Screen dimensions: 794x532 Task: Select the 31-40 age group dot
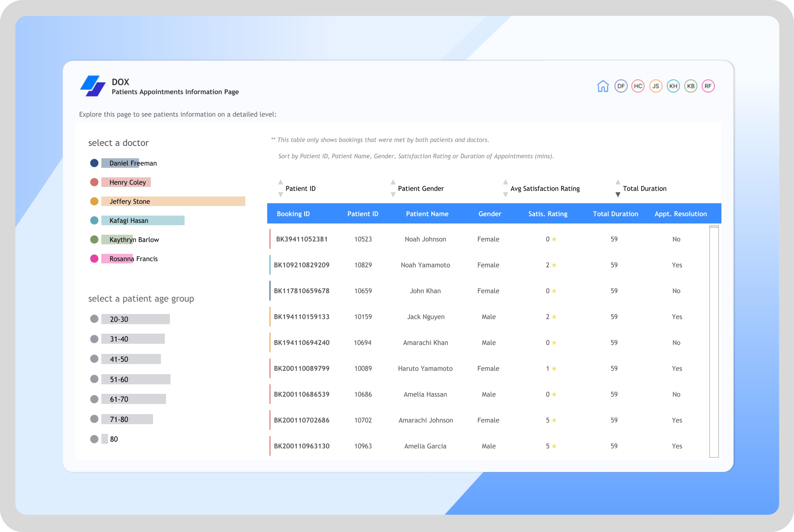pyautogui.click(x=94, y=339)
